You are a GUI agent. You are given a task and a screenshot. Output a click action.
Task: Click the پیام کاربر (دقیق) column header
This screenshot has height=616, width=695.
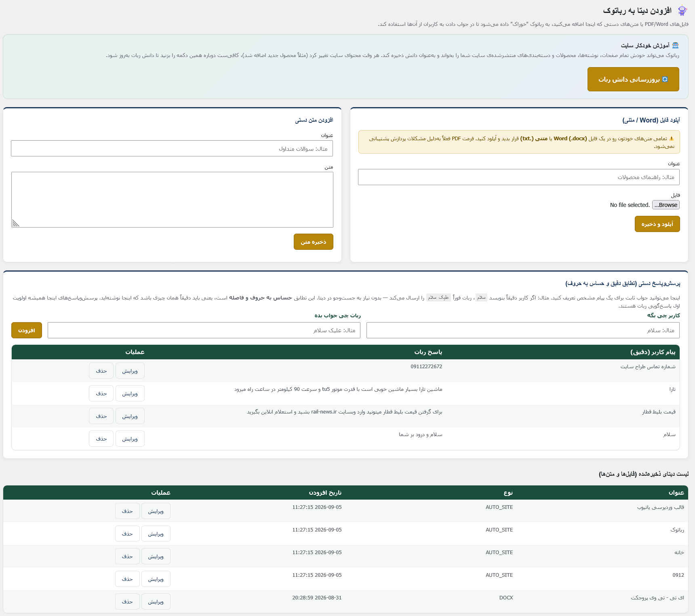tap(653, 352)
